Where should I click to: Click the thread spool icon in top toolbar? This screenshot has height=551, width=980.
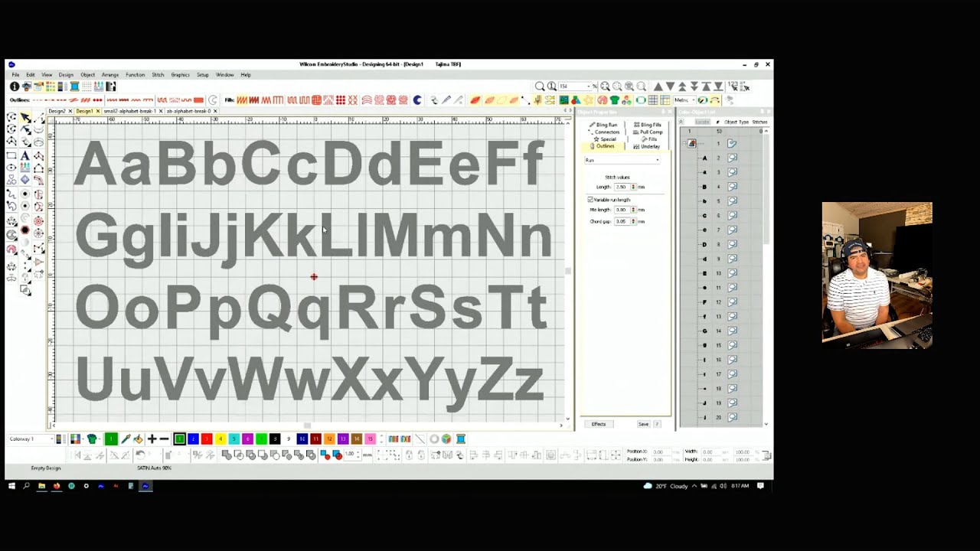(74, 86)
